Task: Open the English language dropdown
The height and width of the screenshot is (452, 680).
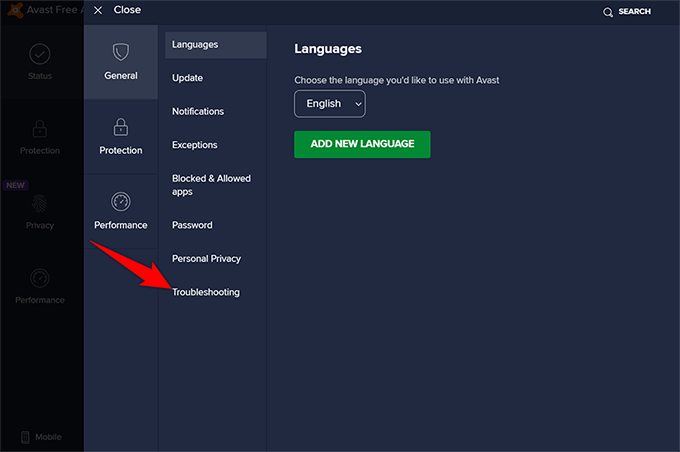Action: tap(330, 104)
